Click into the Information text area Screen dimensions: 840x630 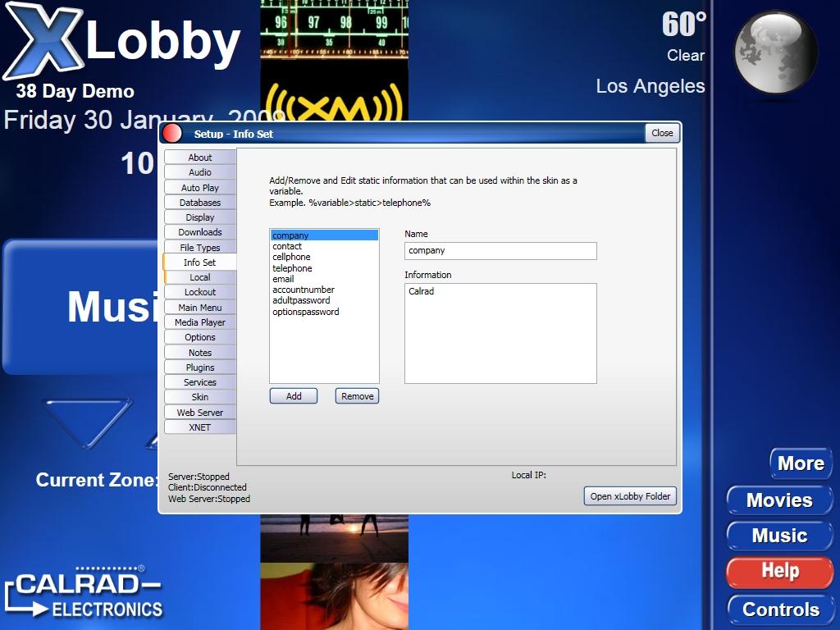(x=500, y=333)
